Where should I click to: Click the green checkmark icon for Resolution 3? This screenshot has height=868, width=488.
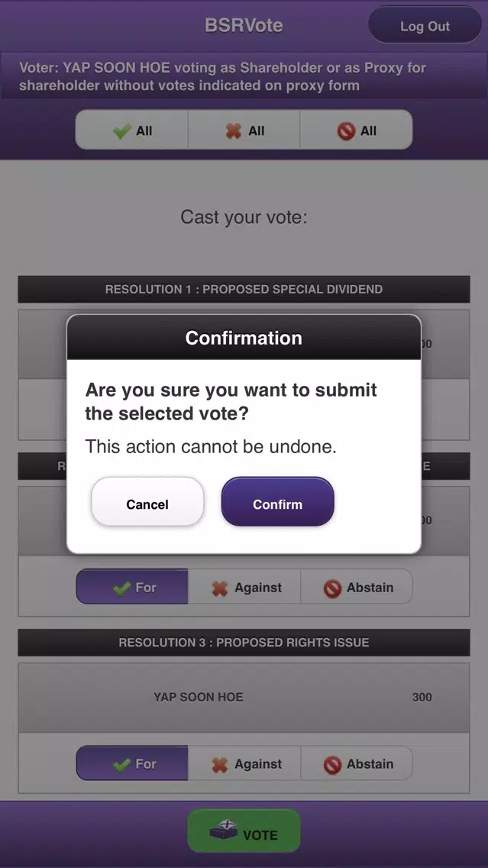(x=121, y=765)
